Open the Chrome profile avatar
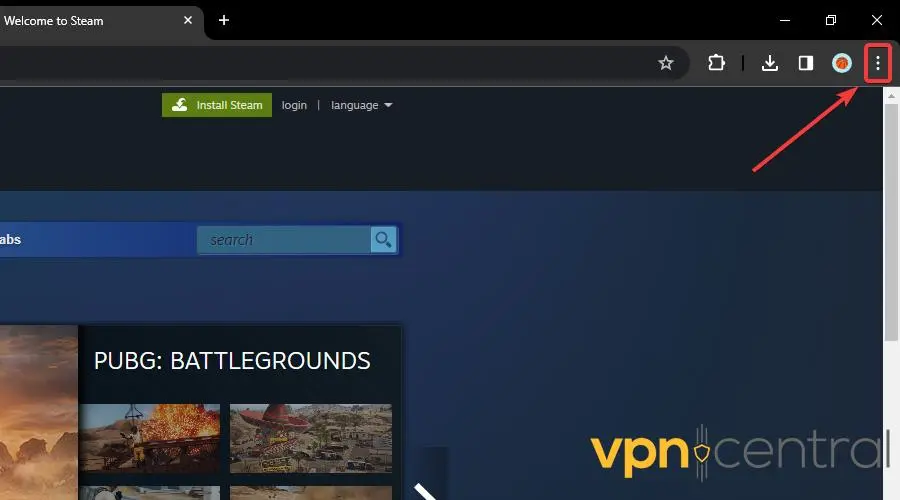 tap(842, 63)
